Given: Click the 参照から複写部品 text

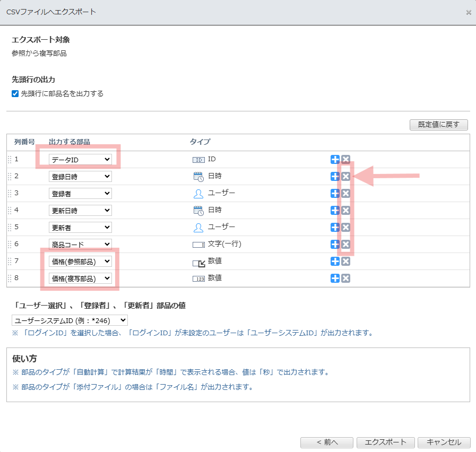Looking at the screenshot, I should click(39, 54).
